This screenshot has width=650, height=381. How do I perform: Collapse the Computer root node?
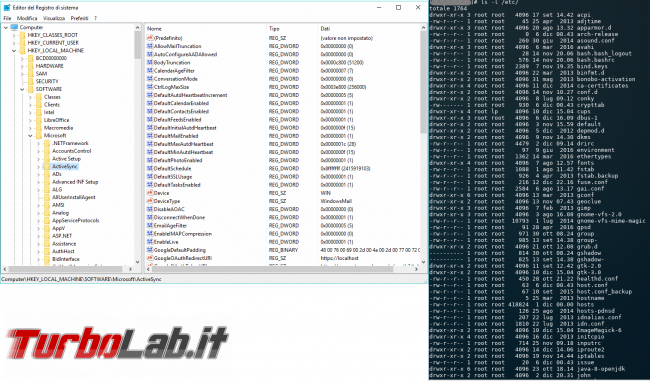coord(6,27)
